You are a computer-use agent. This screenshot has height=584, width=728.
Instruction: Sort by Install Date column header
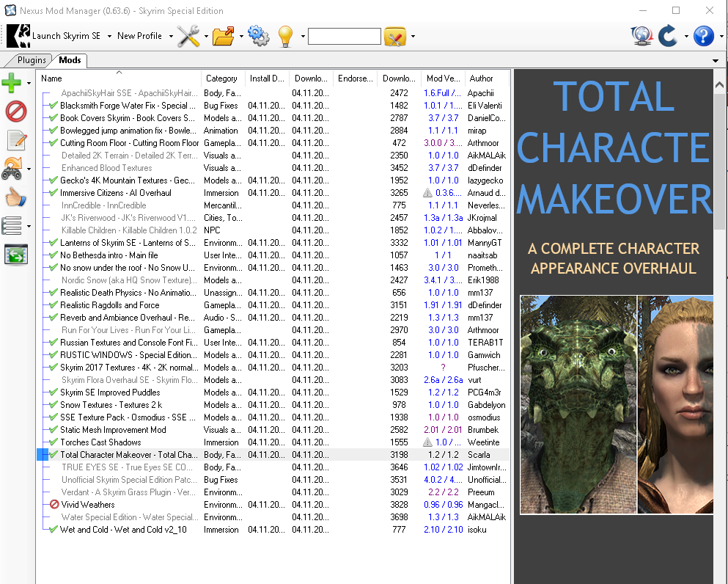[x=267, y=79]
